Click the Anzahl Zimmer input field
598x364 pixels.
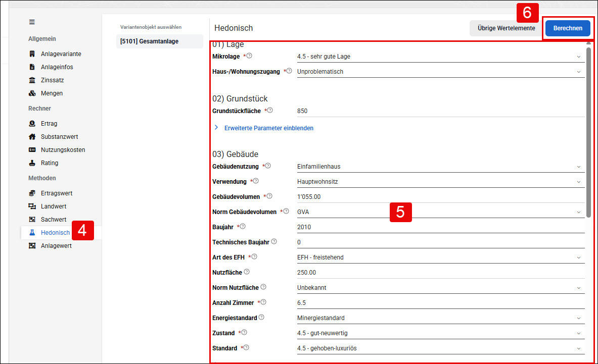coord(440,303)
